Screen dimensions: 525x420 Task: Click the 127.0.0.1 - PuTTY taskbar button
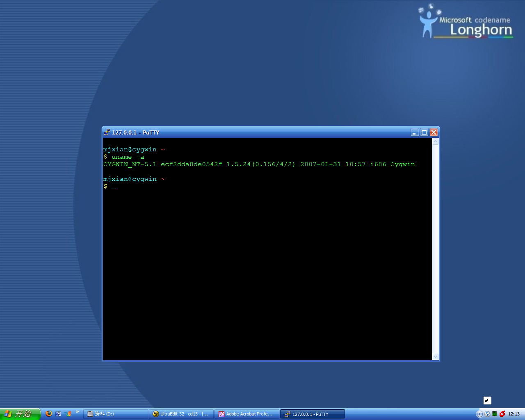[x=312, y=414]
